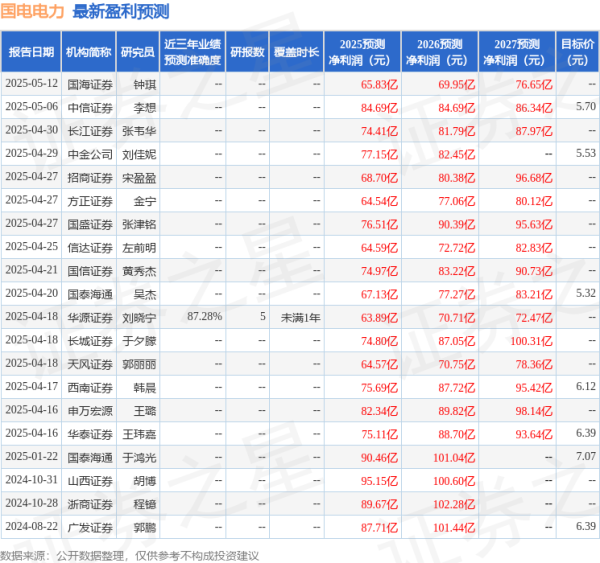This screenshot has height=563, width=600.
Task: Click the 机构简称 column header
Action: [89, 52]
